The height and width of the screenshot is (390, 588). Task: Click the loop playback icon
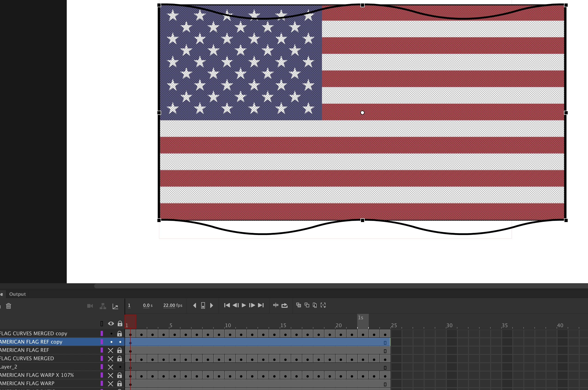[x=285, y=305]
